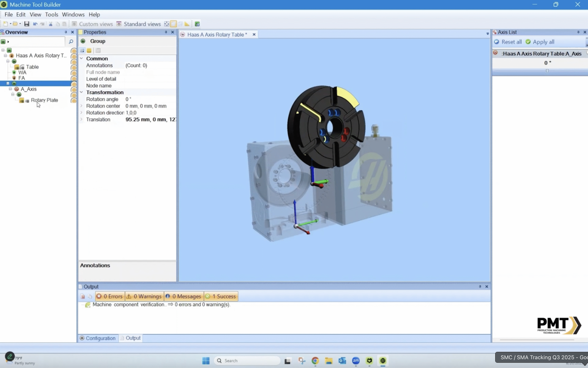Expand the Translation property
588x368 pixels.
coord(81,119)
